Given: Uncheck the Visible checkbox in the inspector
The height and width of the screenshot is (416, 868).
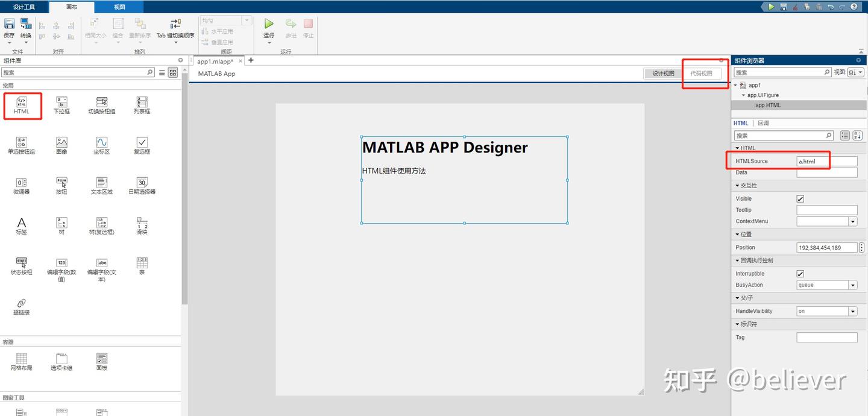Looking at the screenshot, I should click(x=800, y=198).
